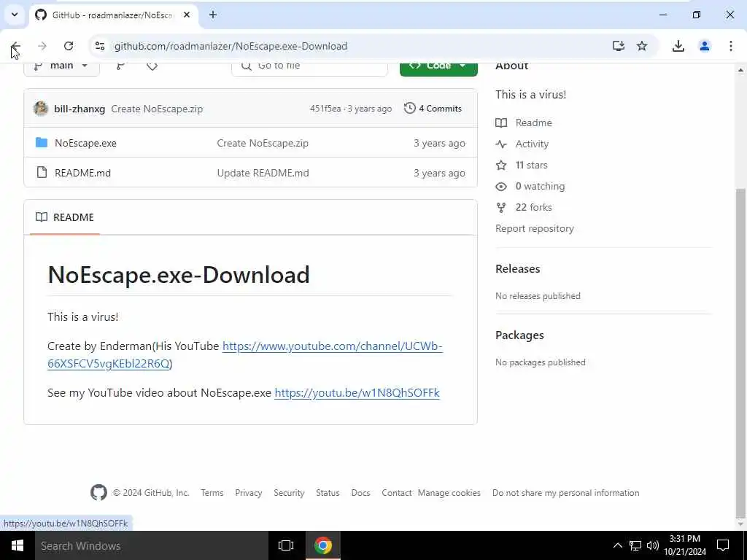Show hidden system tray icons
This screenshot has width=747, height=560.
tap(617, 545)
